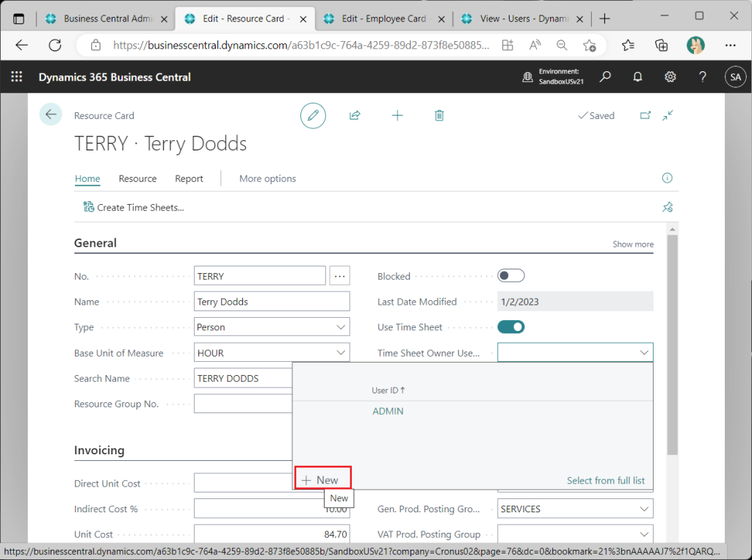Screen dimensions: 752x560
Task: Open the environment globe icon in header
Action: click(527, 77)
